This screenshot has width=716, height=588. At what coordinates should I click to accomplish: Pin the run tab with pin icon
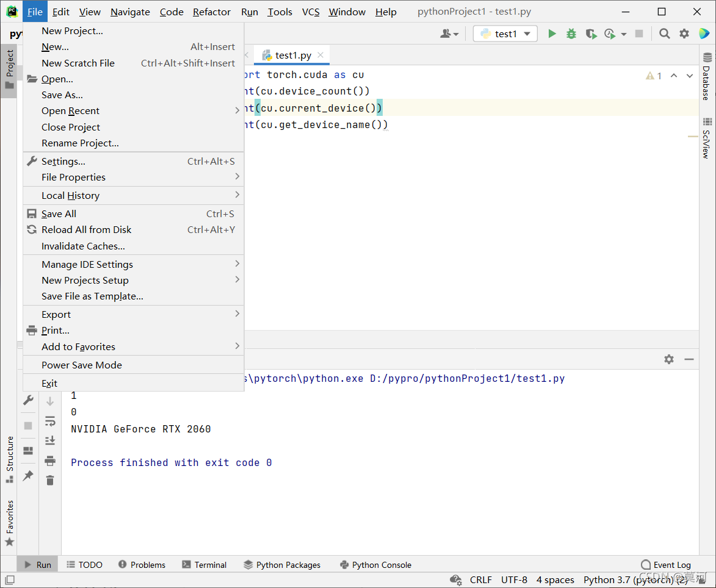pos(28,475)
